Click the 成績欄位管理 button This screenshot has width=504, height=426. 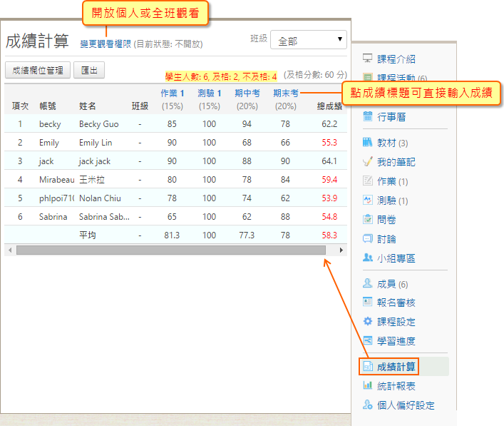38,70
